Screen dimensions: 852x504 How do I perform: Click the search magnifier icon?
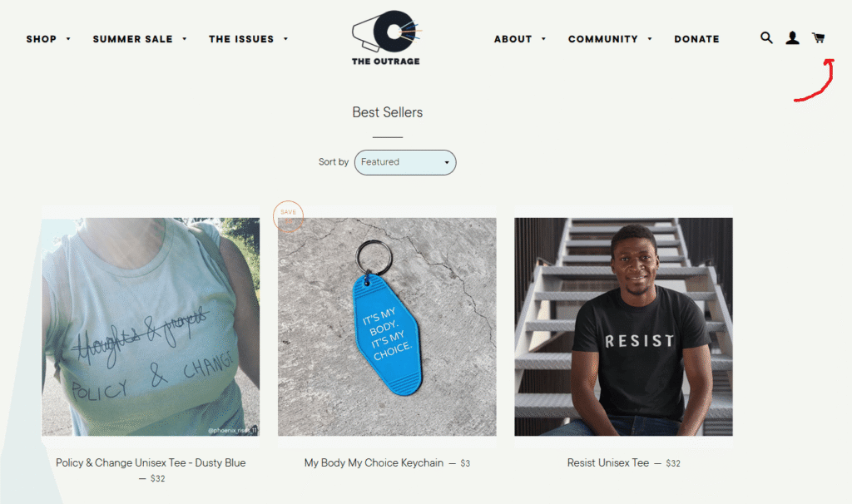766,37
